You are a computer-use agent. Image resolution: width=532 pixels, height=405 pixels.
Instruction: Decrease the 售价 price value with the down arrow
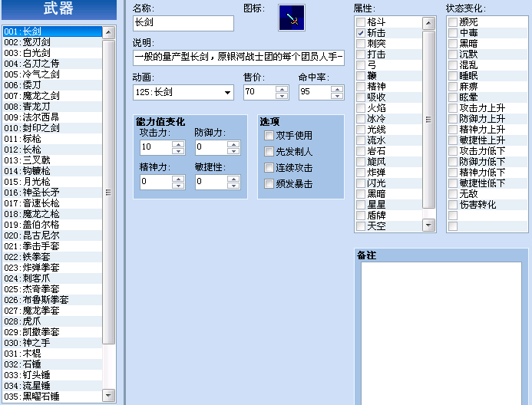(x=282, y=96)
